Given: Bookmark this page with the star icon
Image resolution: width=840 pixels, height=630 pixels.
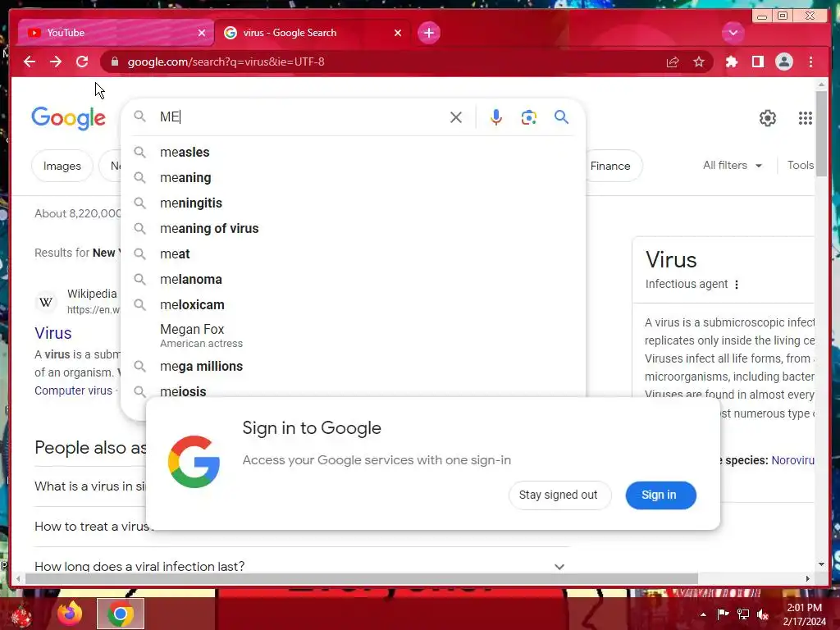Looking at the screenshot, I should click(x=699, y=62).
